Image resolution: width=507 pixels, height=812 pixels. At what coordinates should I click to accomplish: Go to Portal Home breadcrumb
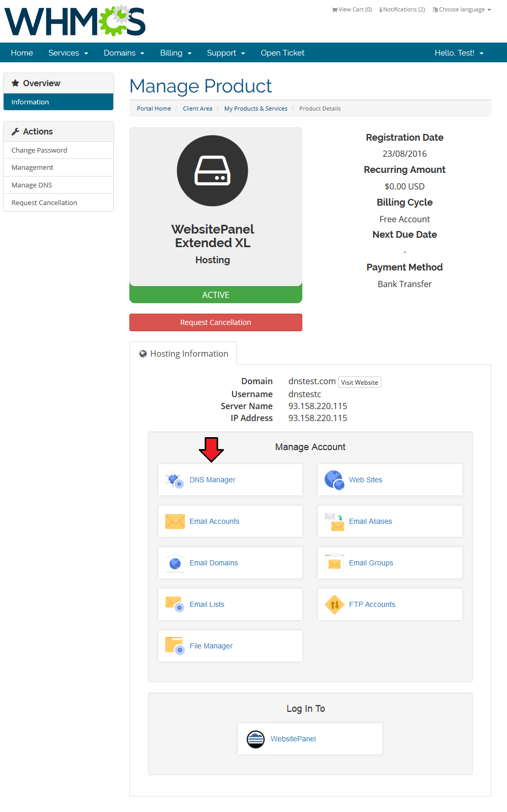point(154,109)
